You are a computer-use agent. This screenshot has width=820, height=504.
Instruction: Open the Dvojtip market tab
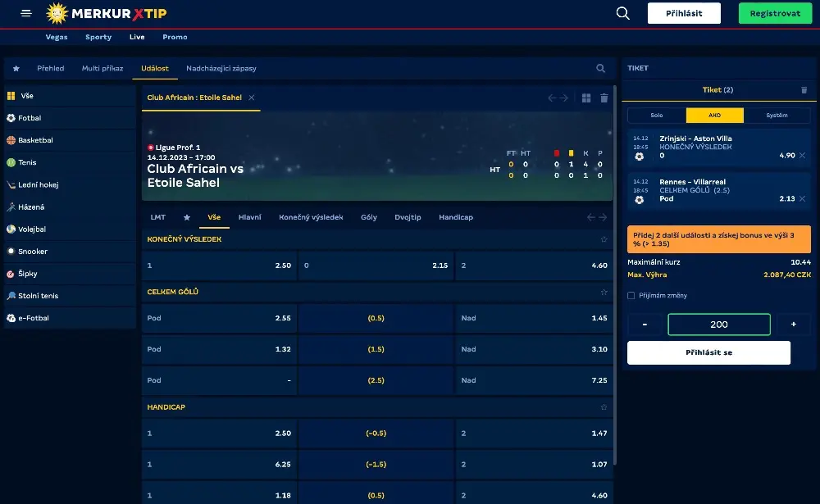click(408, 217)
